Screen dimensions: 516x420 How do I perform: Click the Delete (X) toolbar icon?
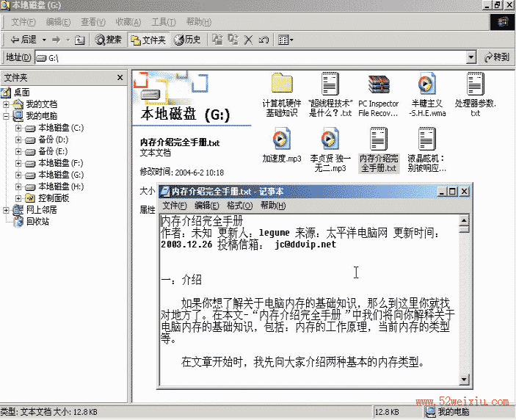point(248,40)
